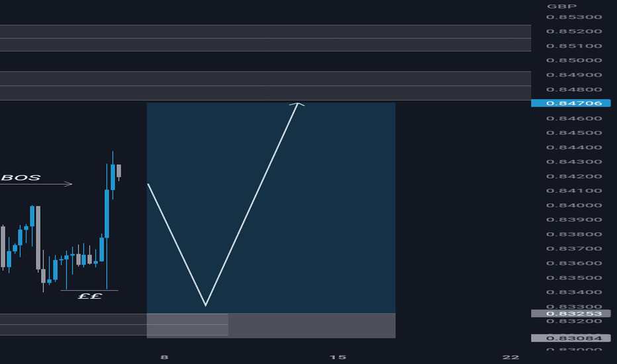Select the ££ liquidity text annotation
Screen dimensions: 617x364
click(x=90, y=296)
